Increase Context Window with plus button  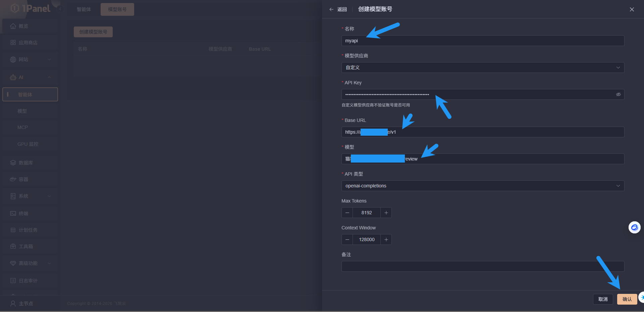click(386, 239)
